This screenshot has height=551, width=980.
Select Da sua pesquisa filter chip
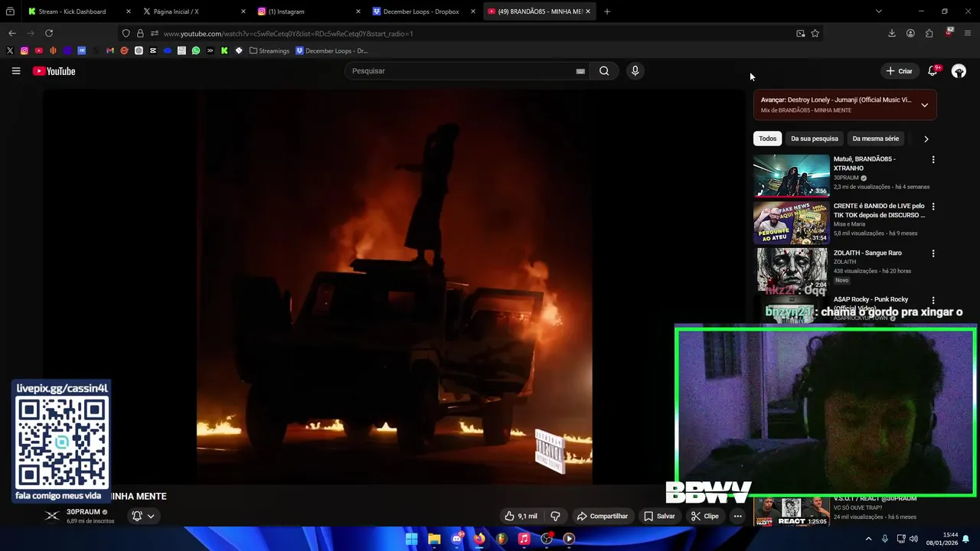point(815,139)
